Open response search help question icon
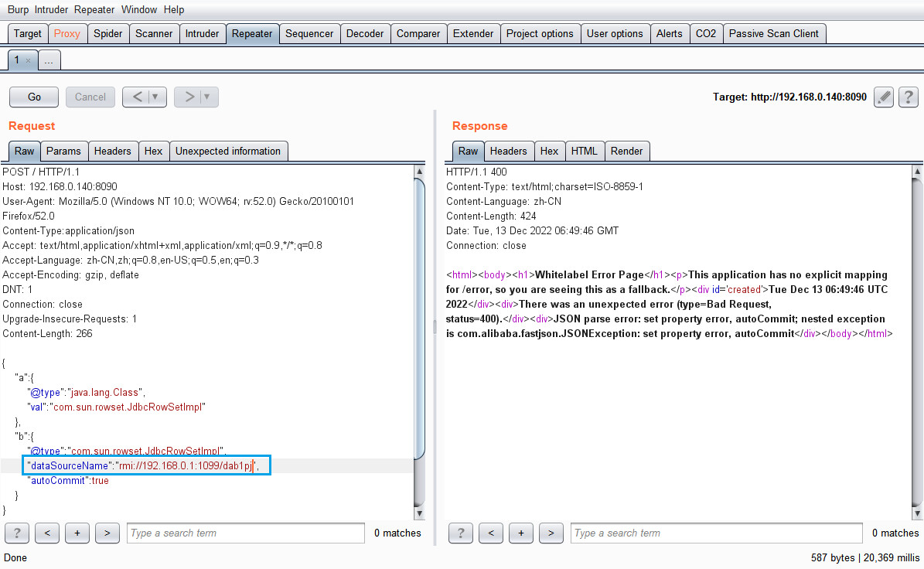This screenshot has width=924, height=569. point(461,533)
